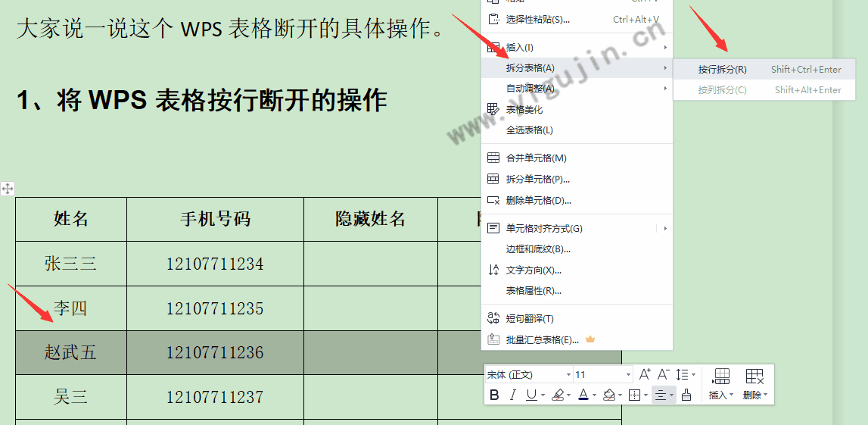Expand the border options dropdown arrow
Screen dimensions: 868x425
pos(646,395)
